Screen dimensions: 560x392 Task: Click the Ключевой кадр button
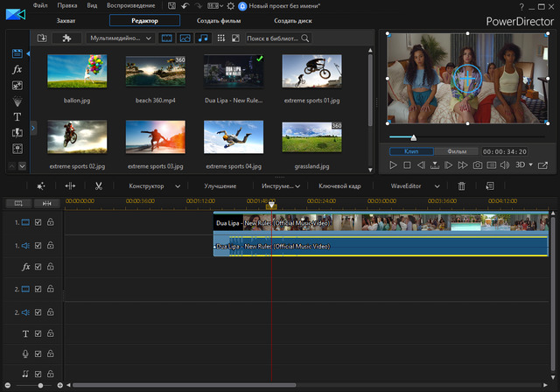[339, 186]
